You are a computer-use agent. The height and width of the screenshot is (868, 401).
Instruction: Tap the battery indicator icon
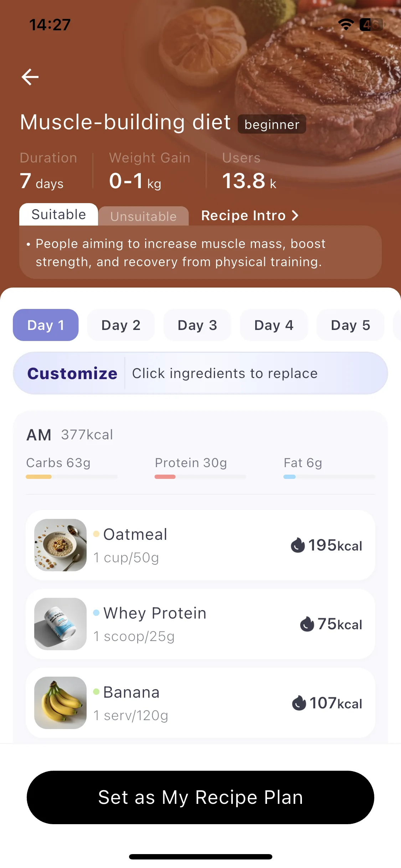point(372,25)
